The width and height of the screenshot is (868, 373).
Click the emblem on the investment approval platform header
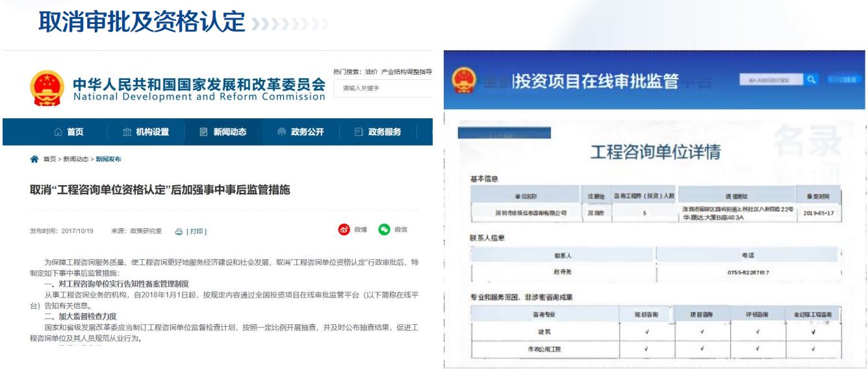coord(463,81)
